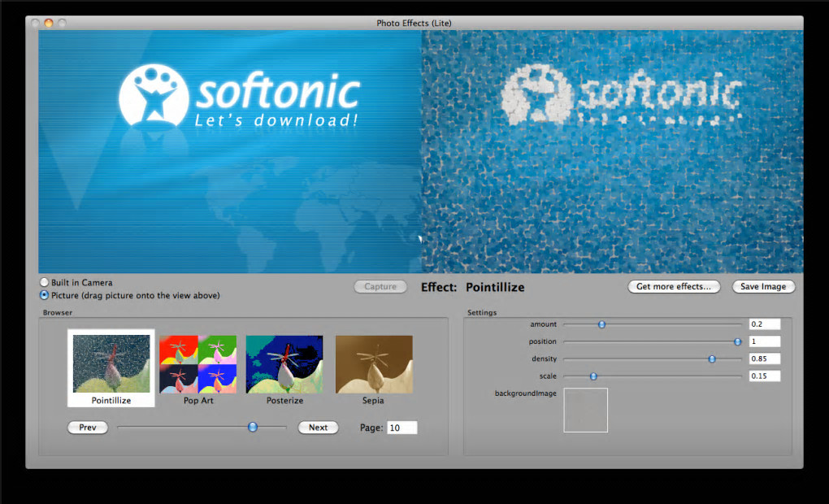
Task: Click the Save Image button
Action: click(x=763, y=287)
